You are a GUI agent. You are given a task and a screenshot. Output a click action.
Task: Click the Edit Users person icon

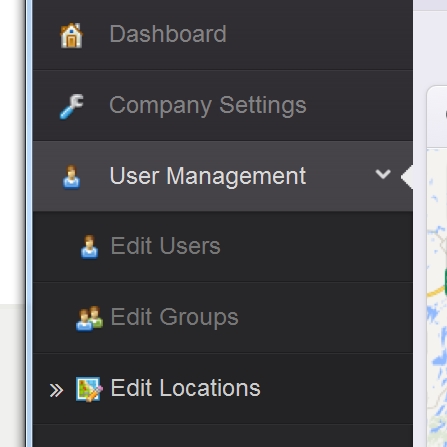(x=89, y=247)
